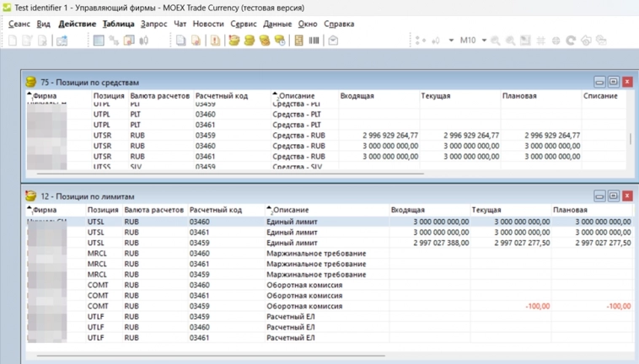The image size is (639, 364).
Task: Click the hash grid icon in toolbar
Action: coord(540,40)
